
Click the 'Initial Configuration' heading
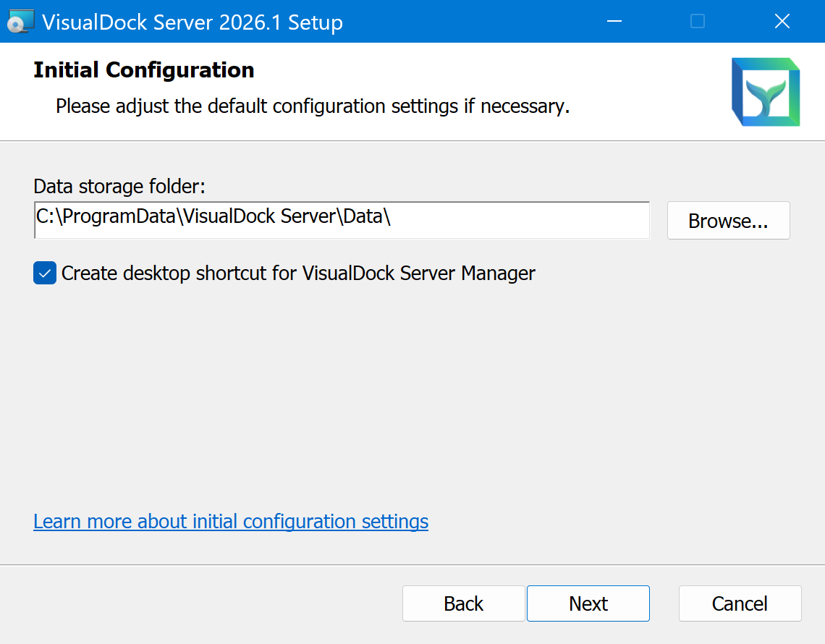pos(144,70)
